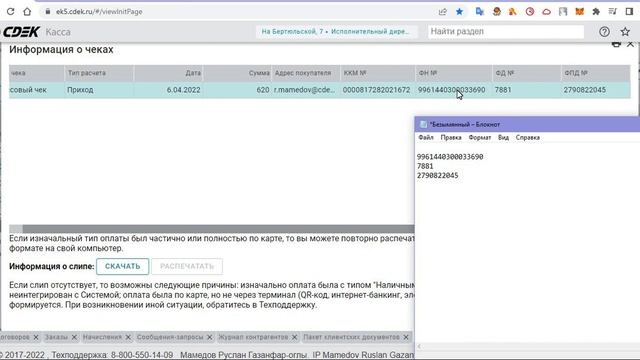Switch to the Журнал контрагентов tab
Screen dimensions: 640x360
[x=253, y=337]
